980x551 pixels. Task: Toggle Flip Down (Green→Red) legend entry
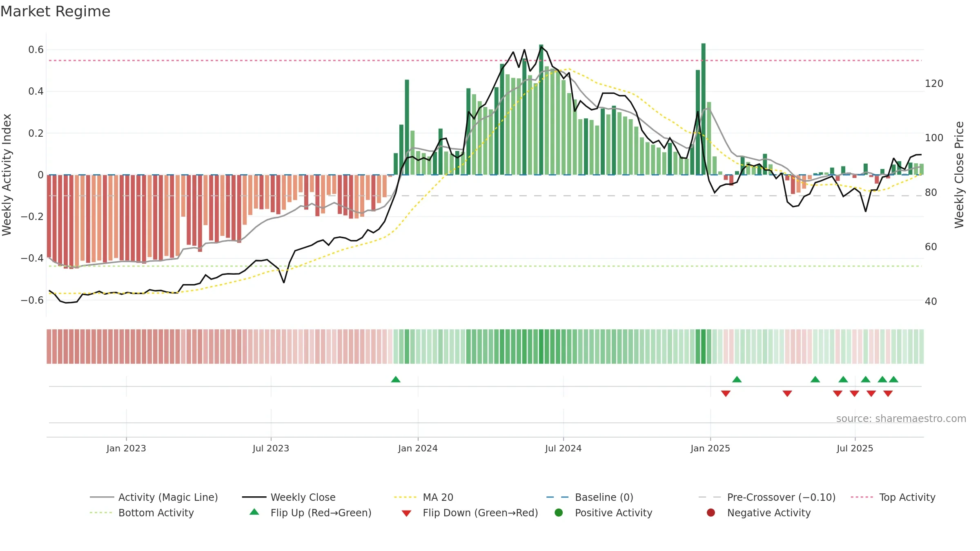(x=470, y=513)
